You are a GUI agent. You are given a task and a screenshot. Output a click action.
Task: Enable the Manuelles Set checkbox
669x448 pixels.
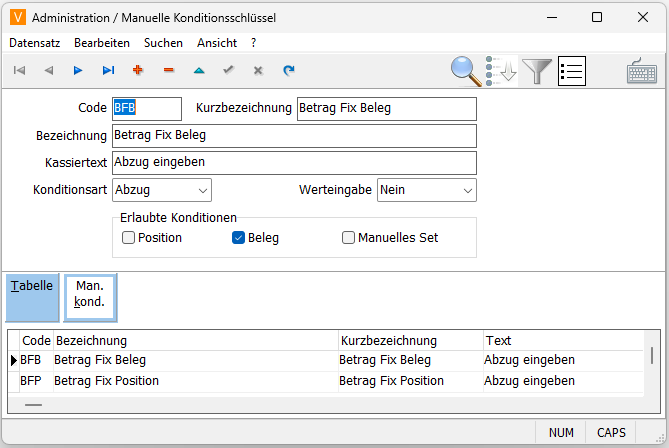coord(348,237)
